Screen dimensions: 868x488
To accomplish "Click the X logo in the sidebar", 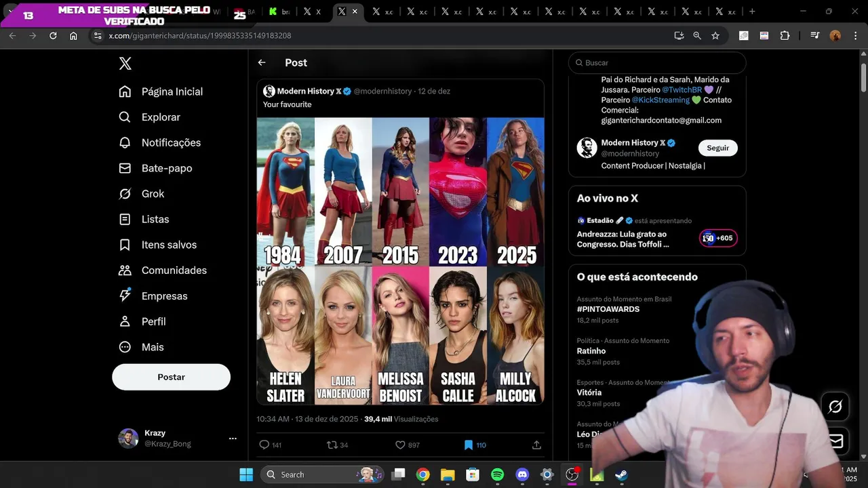I will click(125, 64).
